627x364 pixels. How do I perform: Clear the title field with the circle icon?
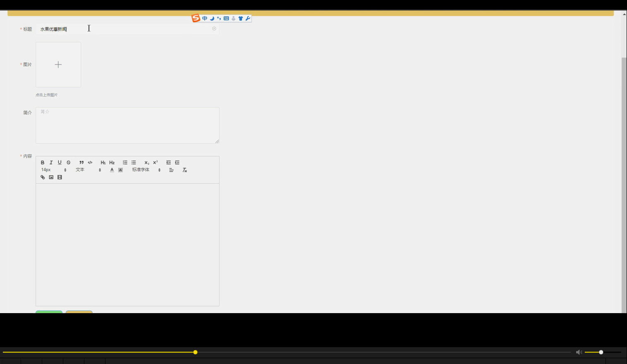(214, 29)
